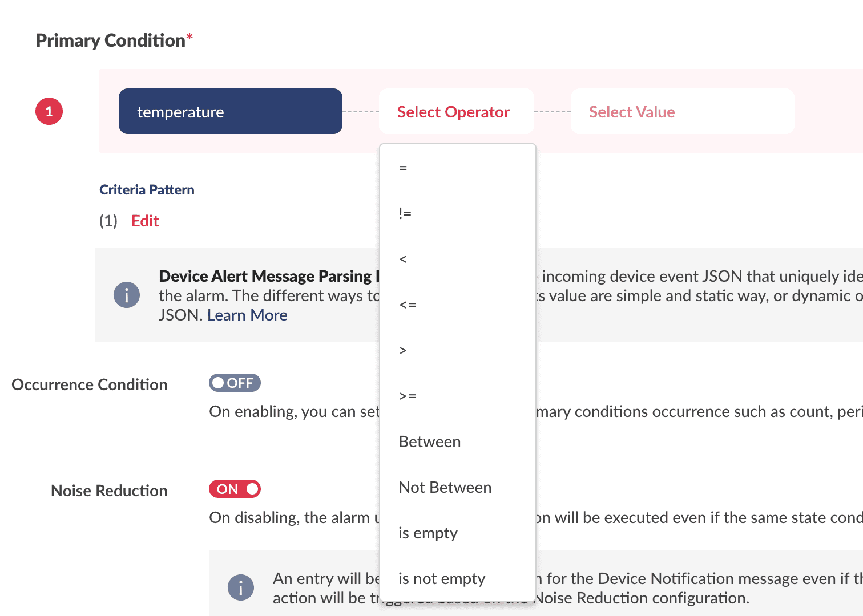The width and height of the screenshot is (863, 616).
Task: Toggle the Occurrence Condition switch on
Action: [235, 383]
